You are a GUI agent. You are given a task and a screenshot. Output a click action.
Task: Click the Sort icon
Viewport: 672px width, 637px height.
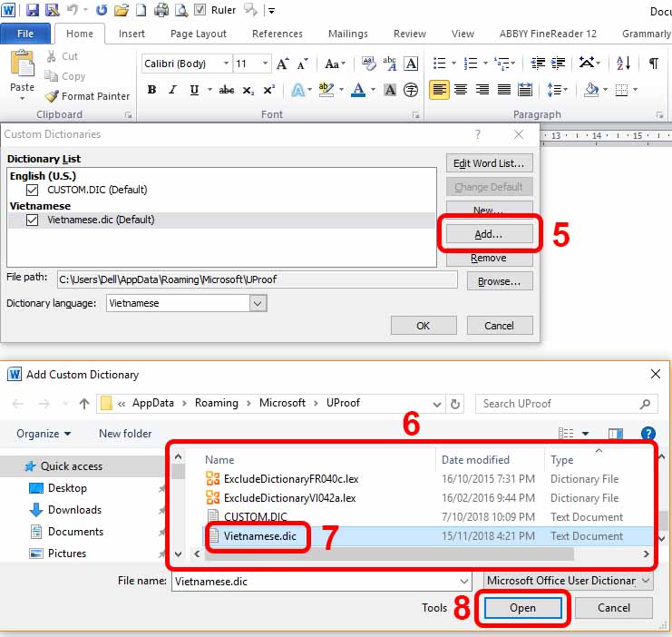coord(623,64)
